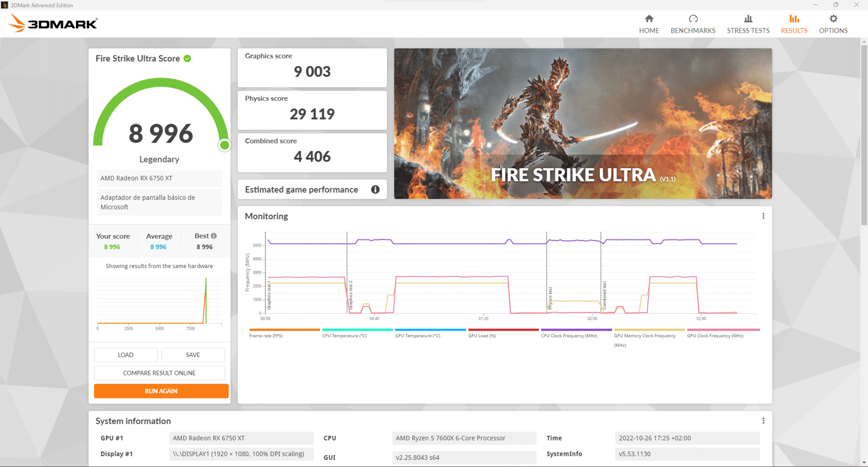The width and height of the screenshot is (868, 467).
Task: Toggle the CPU Temperature legend item
Action: (x=357, y=333)
